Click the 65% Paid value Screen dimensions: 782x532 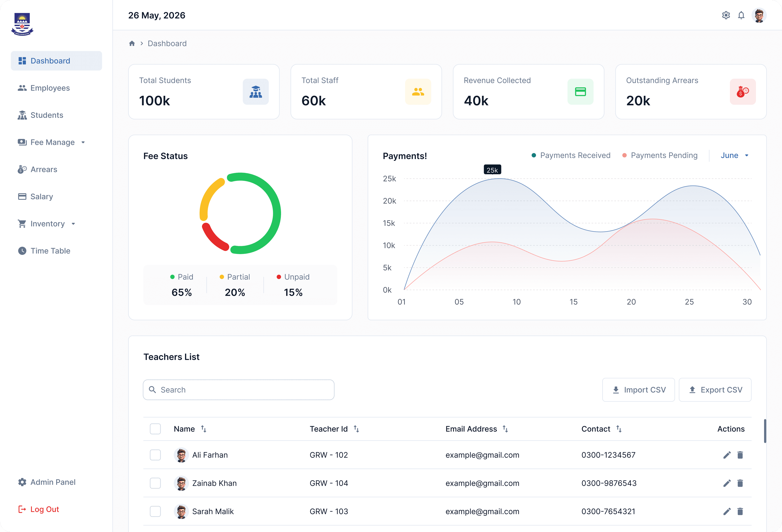[x=182, y=292]
